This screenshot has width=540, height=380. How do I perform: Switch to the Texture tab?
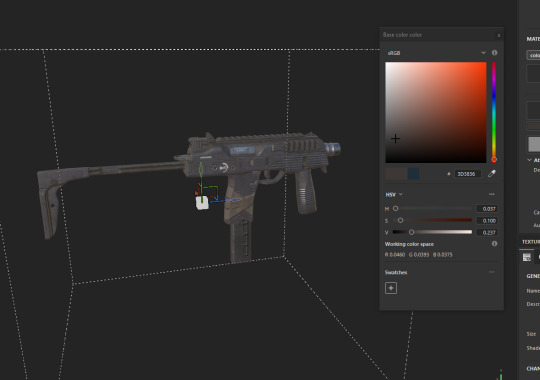(530, 242)
